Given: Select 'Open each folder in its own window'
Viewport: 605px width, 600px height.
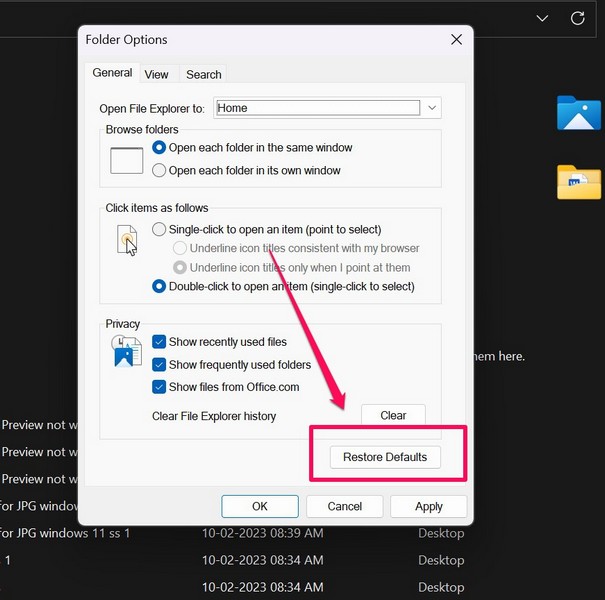Looking at the screenshot, I should (x=159, y=171).
